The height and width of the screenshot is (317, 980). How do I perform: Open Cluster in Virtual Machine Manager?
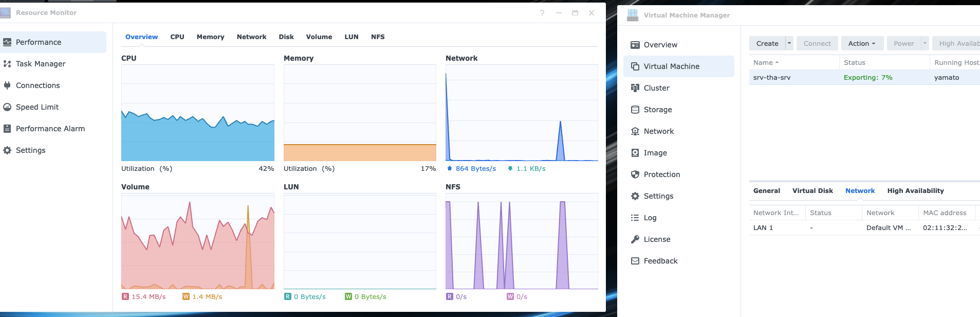coord(656,88)
